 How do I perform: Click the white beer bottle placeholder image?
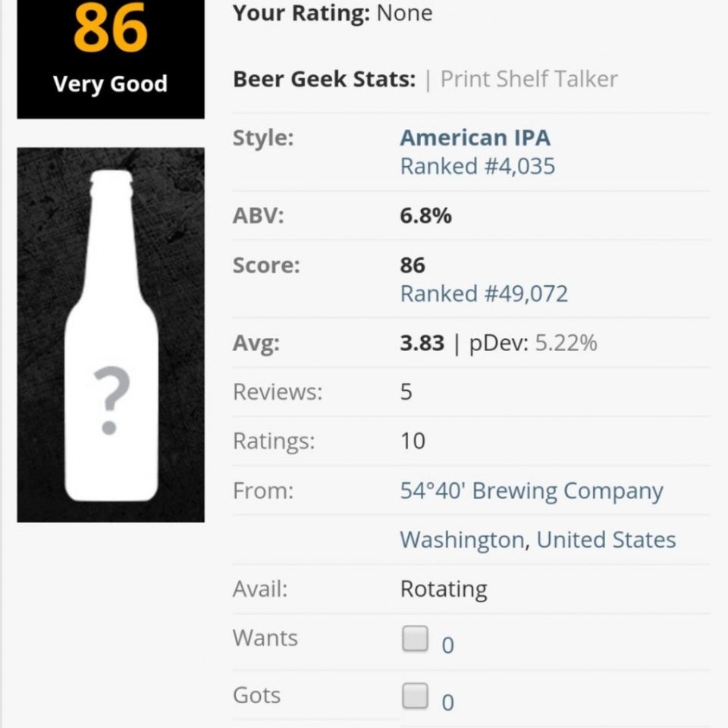click(111, 334)
